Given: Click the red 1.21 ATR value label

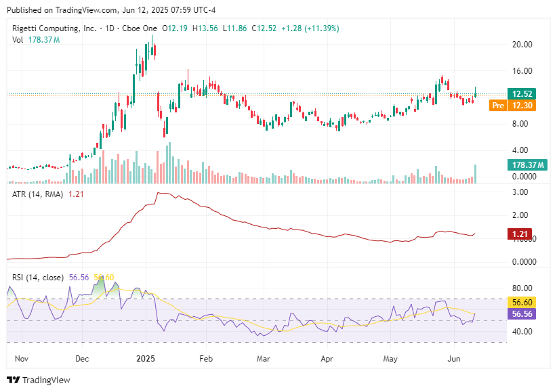Looking at the screenshot, I should tap(520, 234).
